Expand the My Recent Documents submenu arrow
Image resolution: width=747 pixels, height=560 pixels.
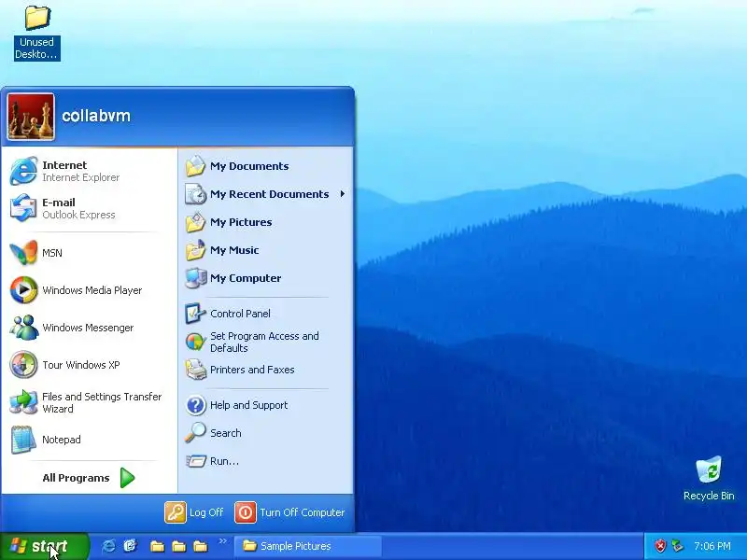coord(343,194)
